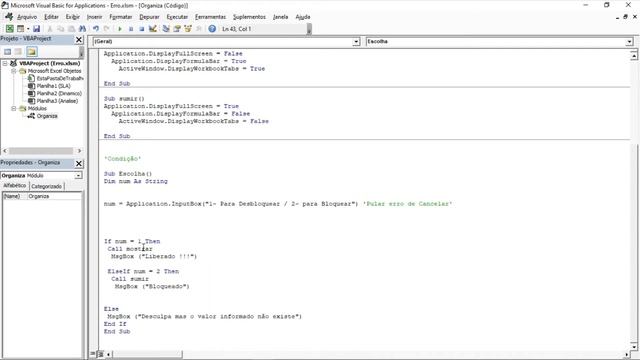
Task: Click the Paste toolbar icon
Action: coord(71,29)
